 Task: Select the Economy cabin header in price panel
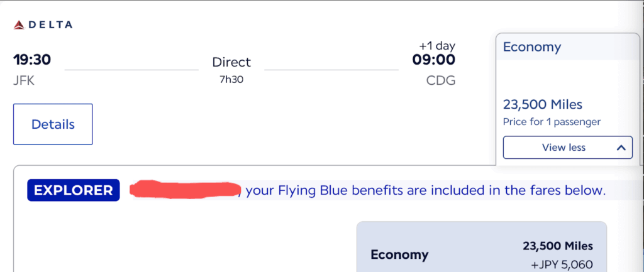[532, 47]
